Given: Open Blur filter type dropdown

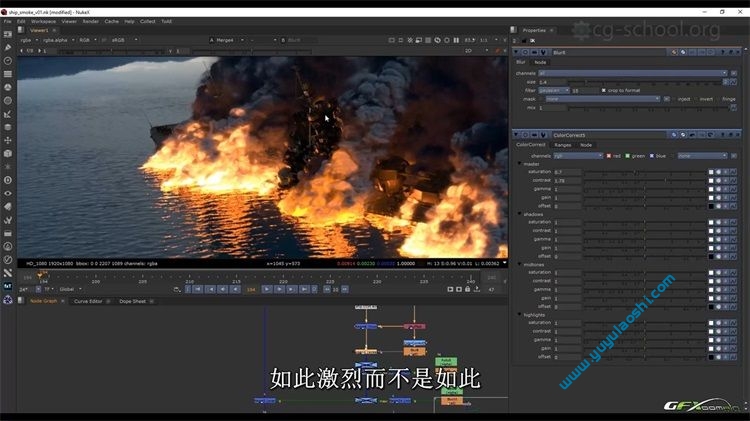Looking at the screenshot, I should (x=554, y=90).
